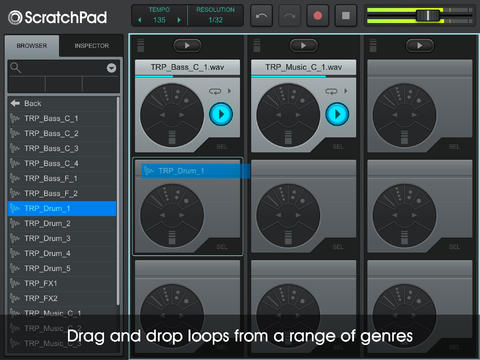Click SEL on the empty top-right pad

454,147
